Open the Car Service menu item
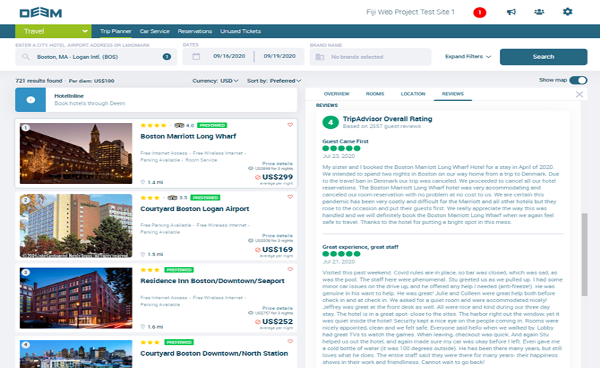Viewport: 600px width, 368px height. pos(155,31)
